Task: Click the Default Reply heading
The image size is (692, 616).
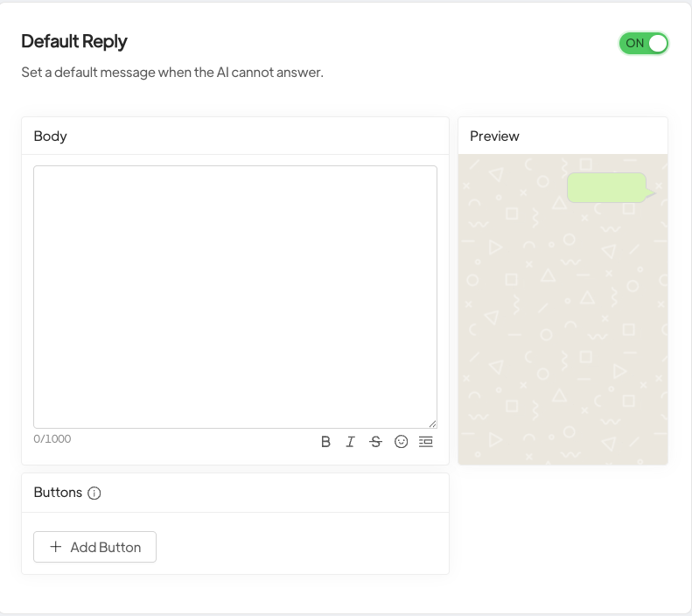Action: coord(74,41)
